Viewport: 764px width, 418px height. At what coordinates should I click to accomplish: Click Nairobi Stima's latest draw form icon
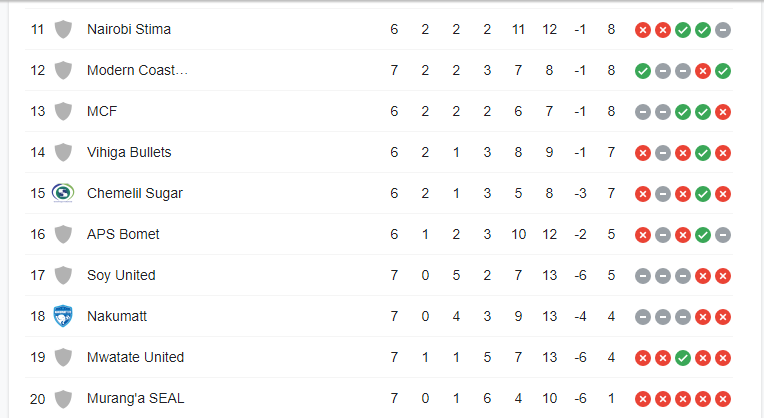(x=723, y=30)
